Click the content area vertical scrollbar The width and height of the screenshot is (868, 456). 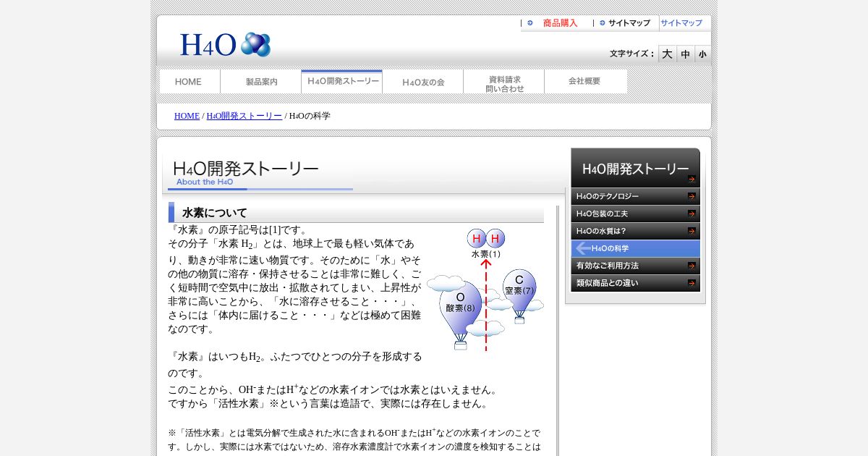(x=557, y=331)
